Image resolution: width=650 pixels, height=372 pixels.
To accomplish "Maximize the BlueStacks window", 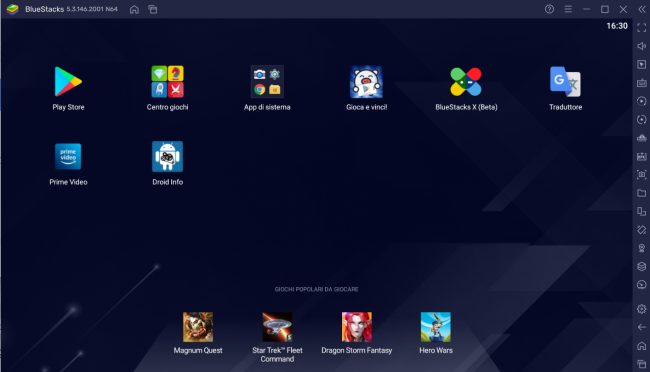I will click(x=605, y=9).
